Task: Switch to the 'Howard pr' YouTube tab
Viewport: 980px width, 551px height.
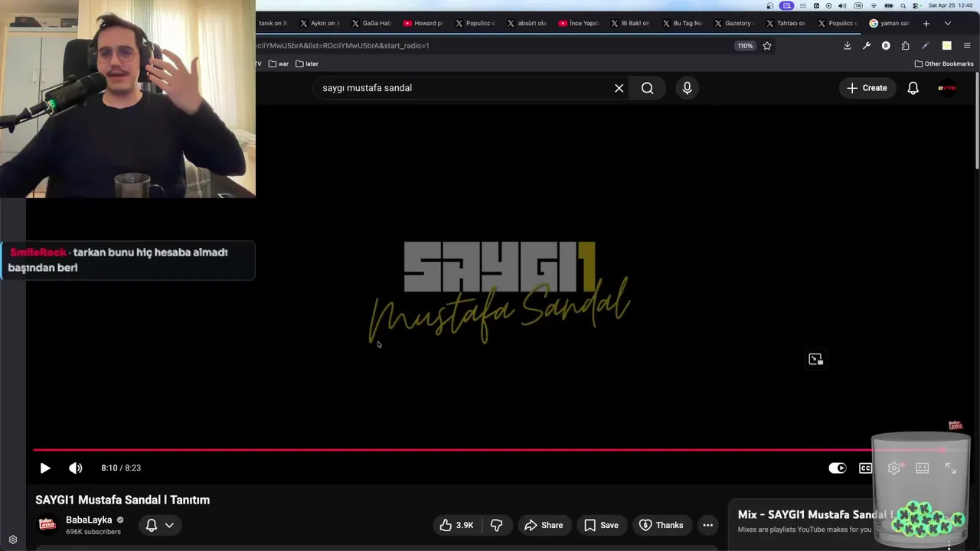Action: (x=423, y=23)
